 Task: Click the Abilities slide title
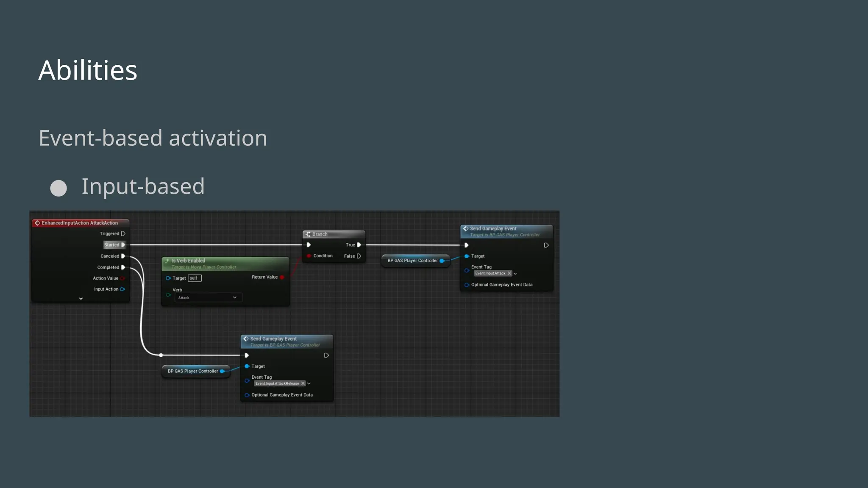pos(88,70)
